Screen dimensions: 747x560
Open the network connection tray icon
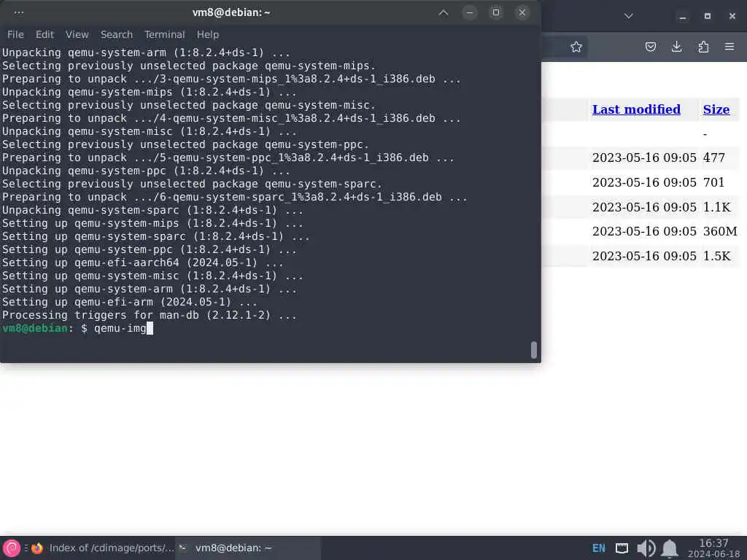(622, 548)
